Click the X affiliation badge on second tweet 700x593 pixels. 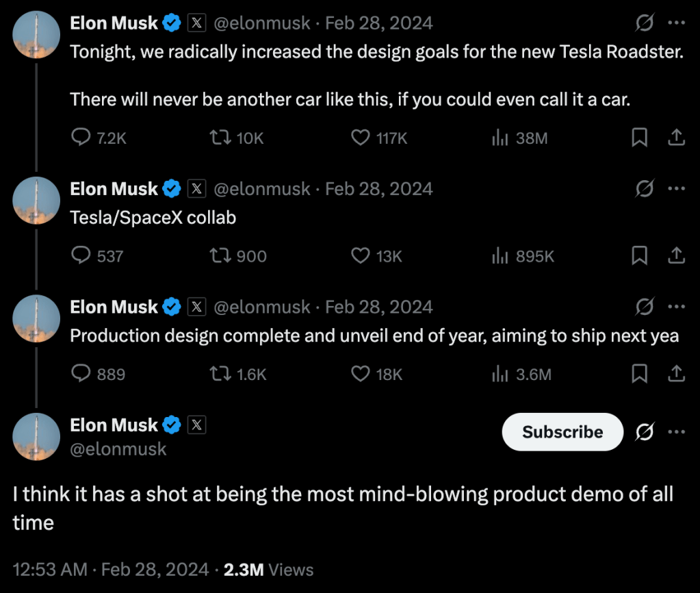(x=196, y=189)
